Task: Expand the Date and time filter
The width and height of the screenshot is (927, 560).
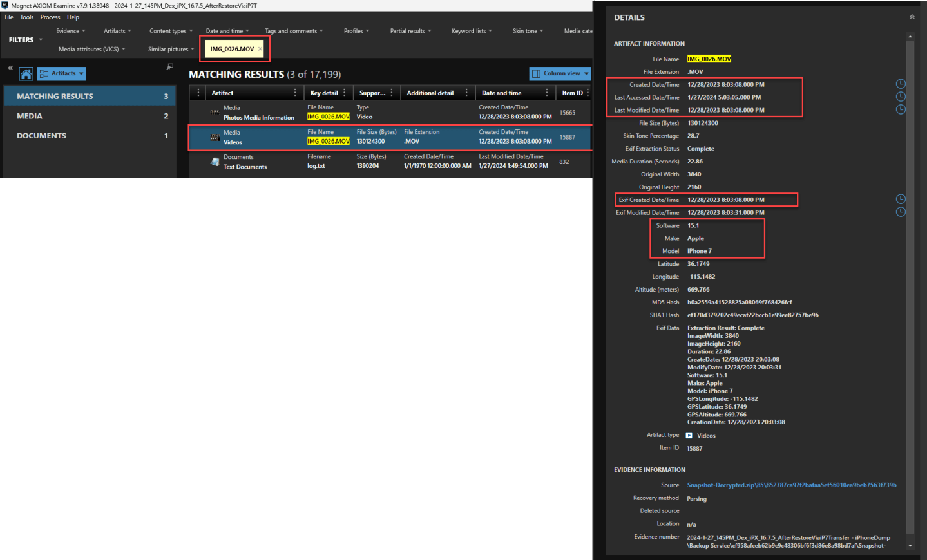Action: 227,31
